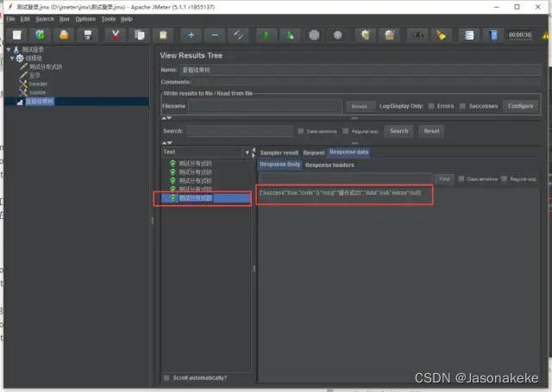Screen dimensions: 552x392
Task: Click the Stop test toolbar icon
Action: coord(314,34)
